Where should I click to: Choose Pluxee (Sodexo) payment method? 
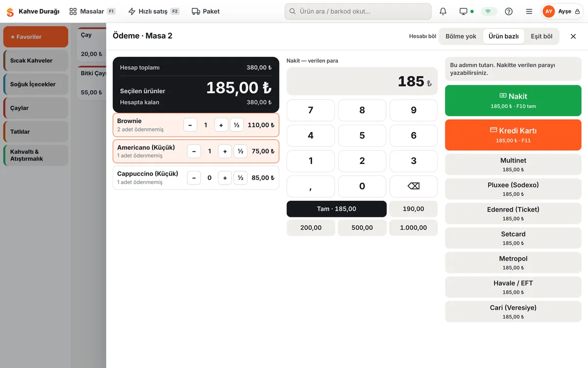[513, 189]
